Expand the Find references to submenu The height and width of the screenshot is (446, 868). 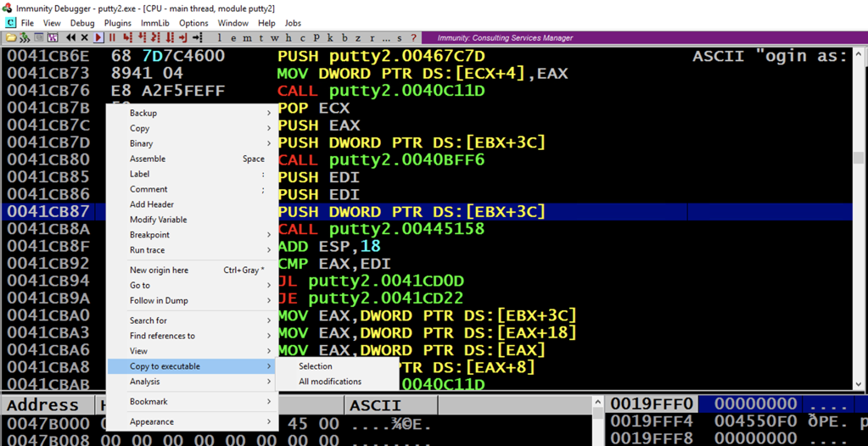[192, 335]
